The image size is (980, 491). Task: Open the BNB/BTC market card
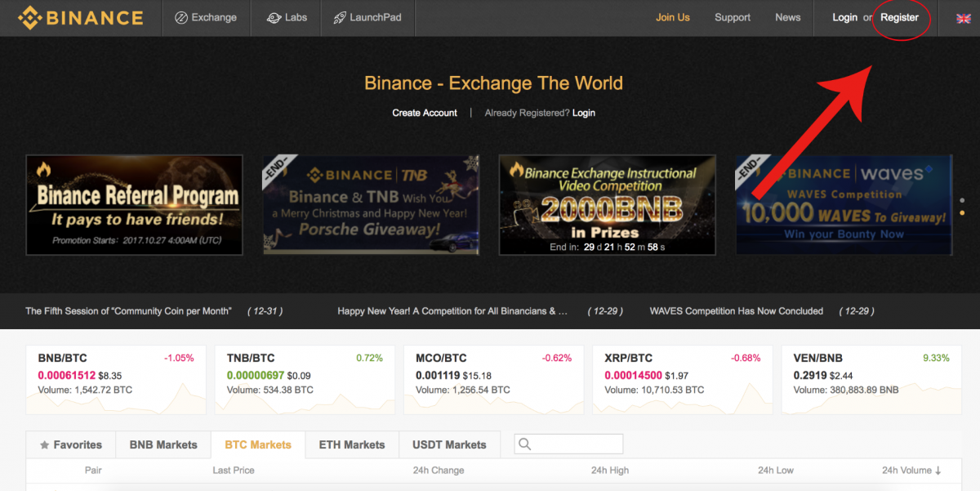click(x=116, y=379)
